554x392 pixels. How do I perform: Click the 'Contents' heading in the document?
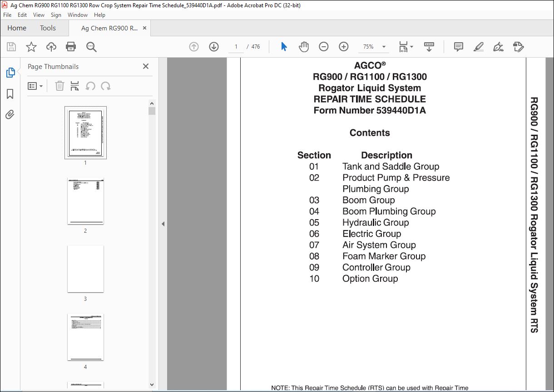coord(370,133)
